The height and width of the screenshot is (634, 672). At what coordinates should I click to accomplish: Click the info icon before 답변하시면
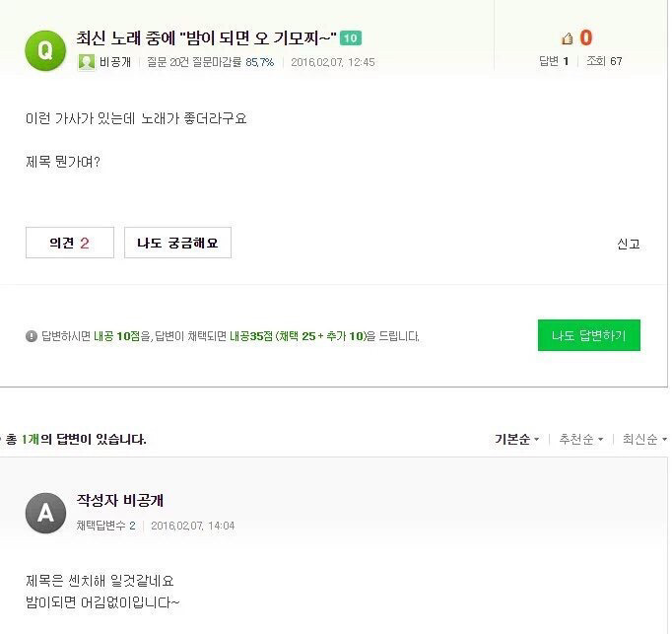pyautogui.click(x=32, y=336)
